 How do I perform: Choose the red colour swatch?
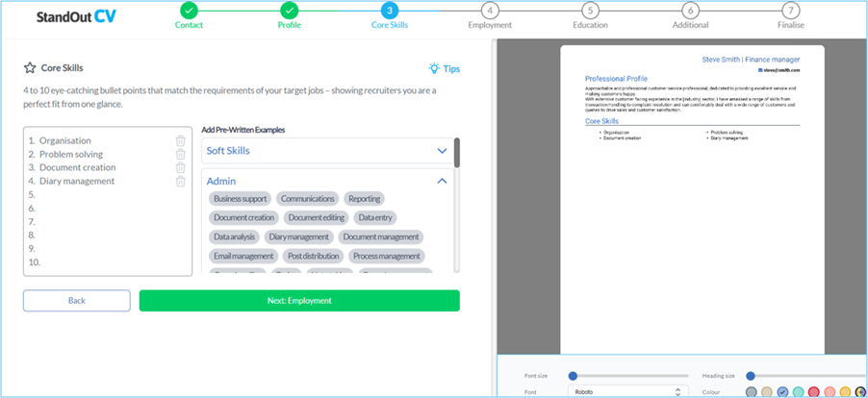[813, 392]
